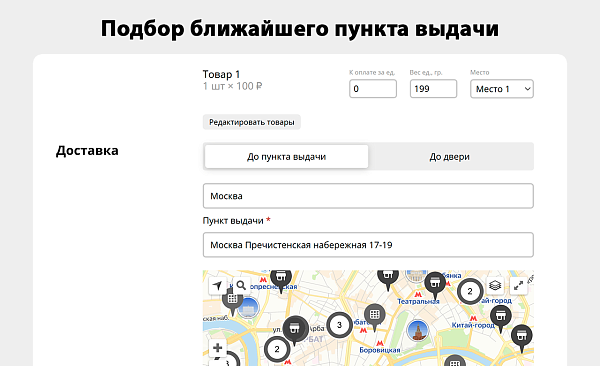The image size is (600, 366).
Task: Select До пункта выдачи delivery option
Action: (287, 157)
